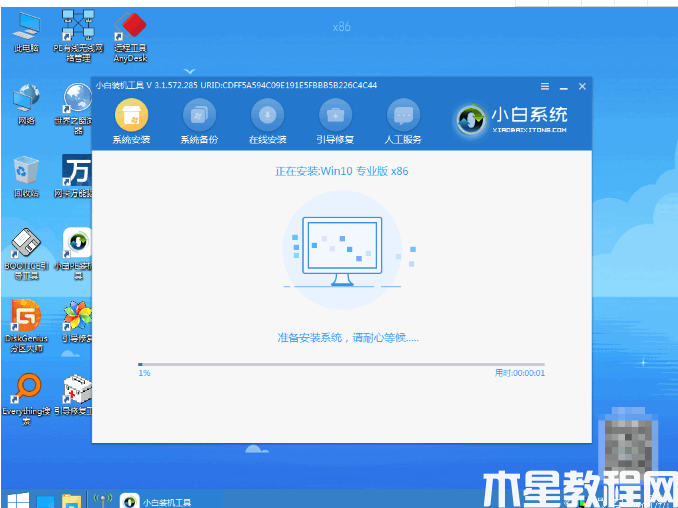Click the 准备安装系统，请耐心等候 status text
The height and width of the screenshot is (508, 678).
(348, 338)
